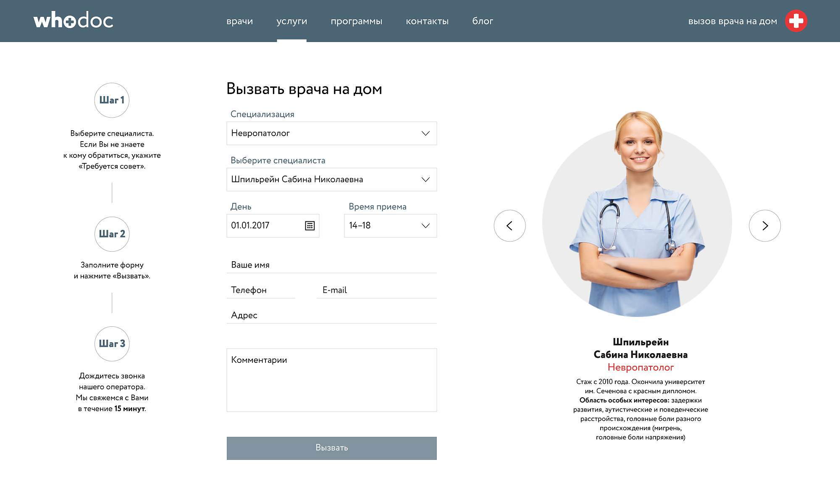Open the calendar date picker icon

(310, 226)
